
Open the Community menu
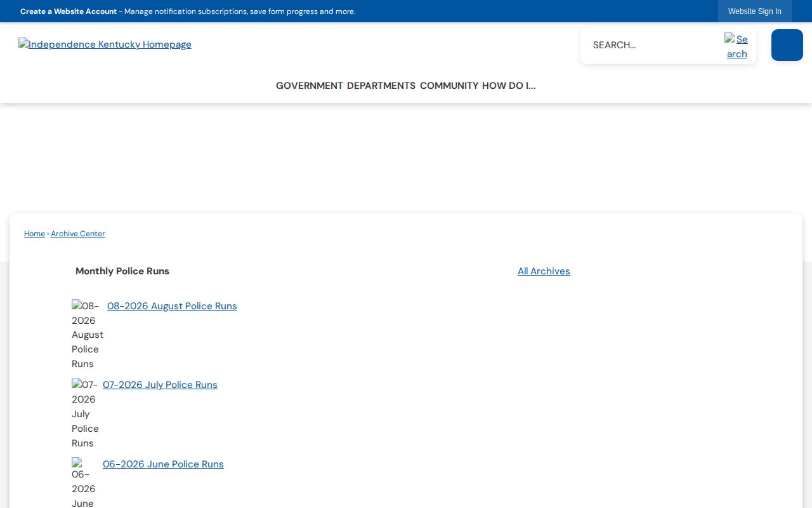(x=449, y=86)
